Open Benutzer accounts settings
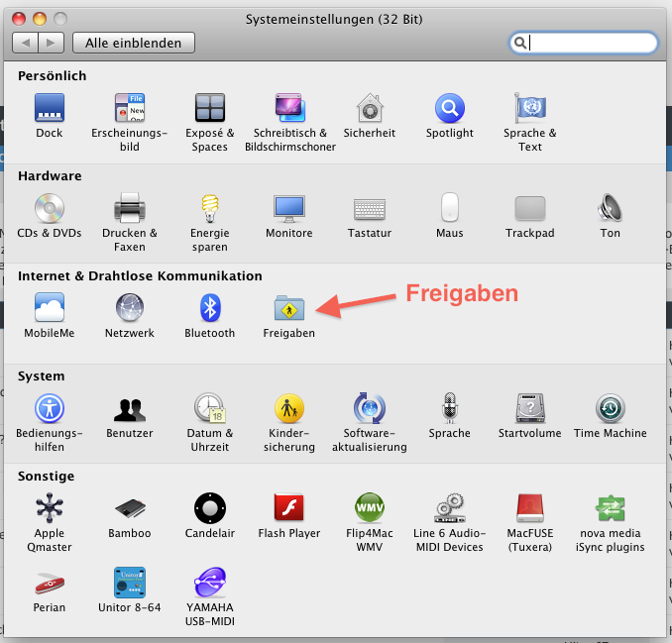The width and height of the screenshot is (672, 643). (x=130, y=409)
